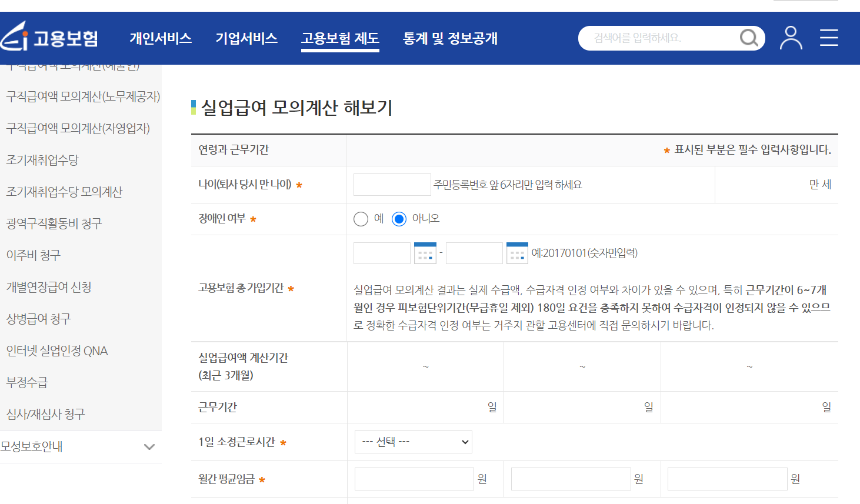The width and height of the screenshot is (860, 504).
Task: Open the 개인서비스 menu
Action: [x=161, y=38]
